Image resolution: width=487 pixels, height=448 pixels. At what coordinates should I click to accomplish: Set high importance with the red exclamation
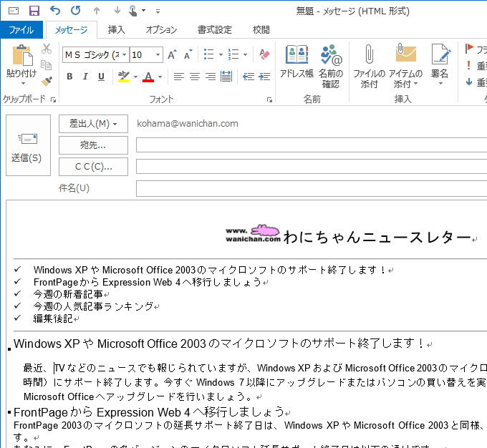[468, 65]
